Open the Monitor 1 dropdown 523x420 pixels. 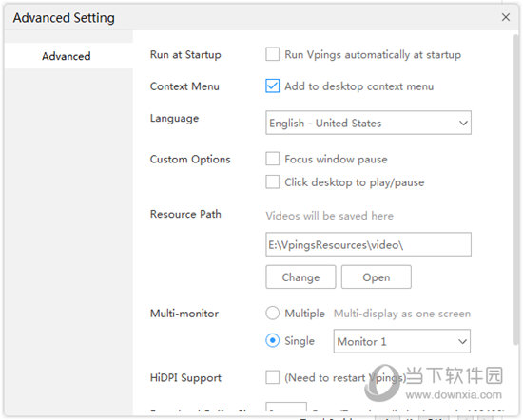[402, 341]
